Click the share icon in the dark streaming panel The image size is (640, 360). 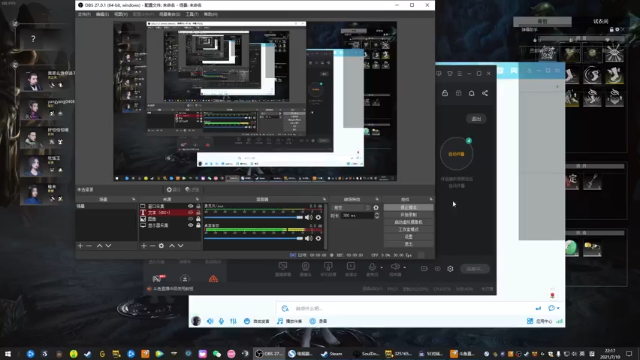pyautogui.click(x=485, y=93)
